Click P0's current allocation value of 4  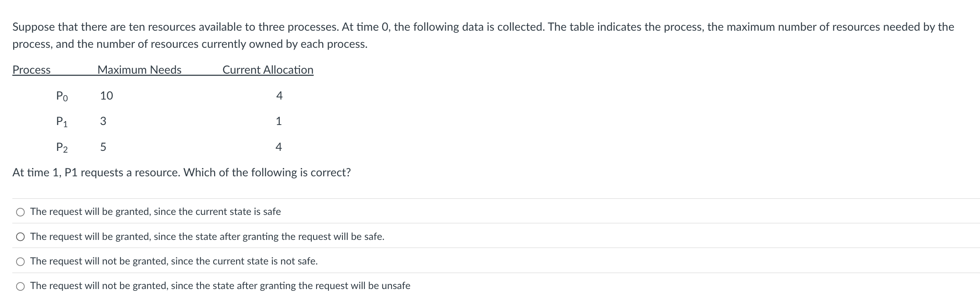pos(279,96)
